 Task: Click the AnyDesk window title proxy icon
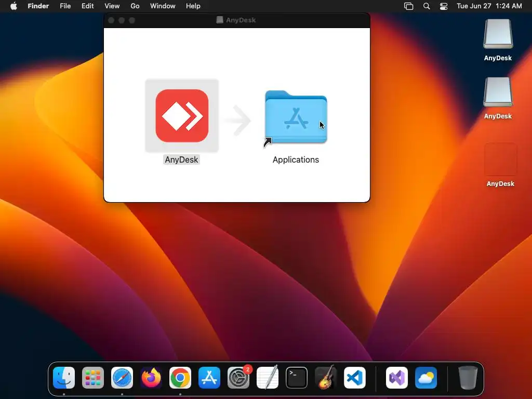220,20
